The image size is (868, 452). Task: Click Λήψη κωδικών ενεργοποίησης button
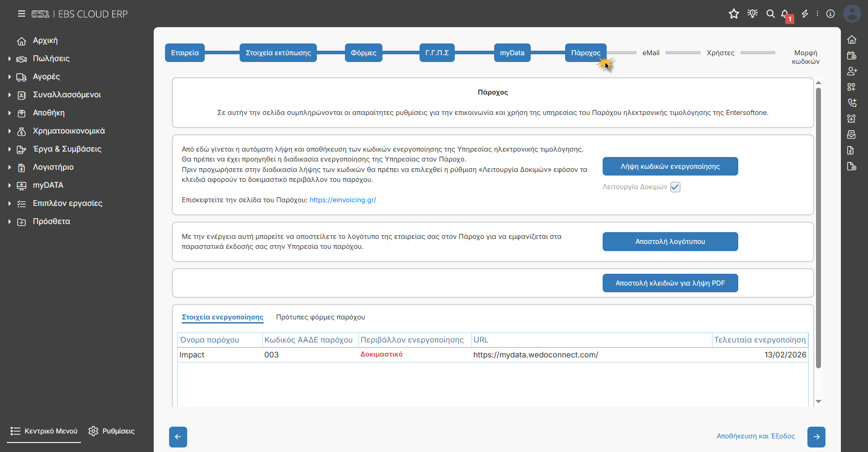pos(670,167)
